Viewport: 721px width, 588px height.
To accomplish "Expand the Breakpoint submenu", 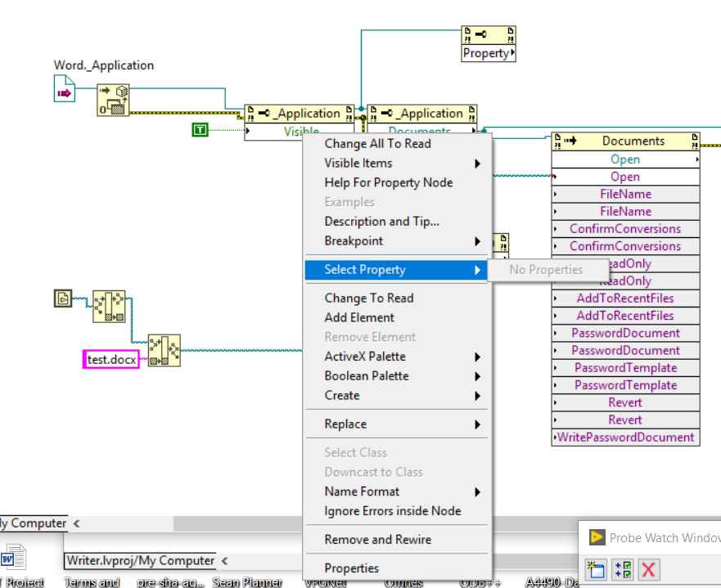I will 397,241.
